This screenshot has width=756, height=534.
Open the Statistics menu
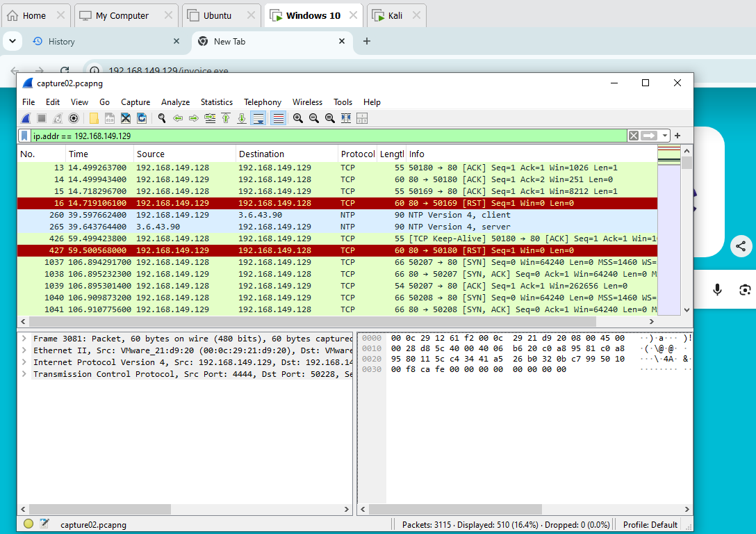(x=217, y=102)
